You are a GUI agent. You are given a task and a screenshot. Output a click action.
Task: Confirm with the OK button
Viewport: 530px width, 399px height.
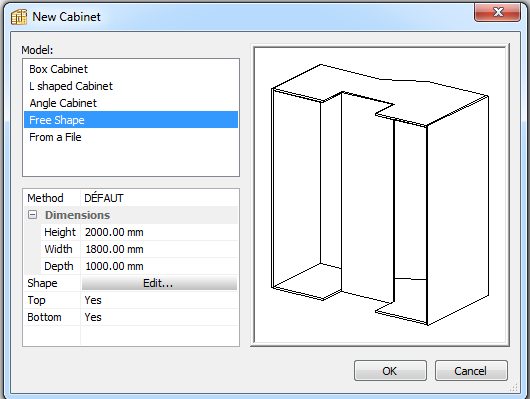pos(390,371)
